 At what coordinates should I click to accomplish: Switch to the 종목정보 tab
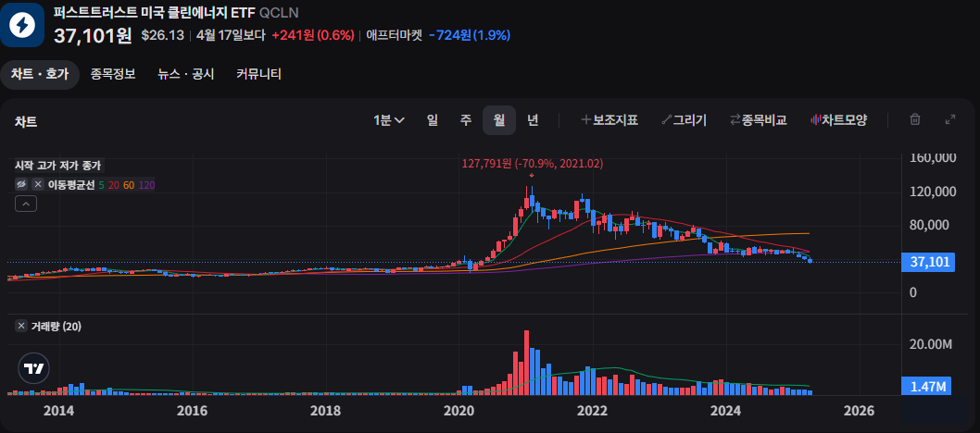pos(112,74)
